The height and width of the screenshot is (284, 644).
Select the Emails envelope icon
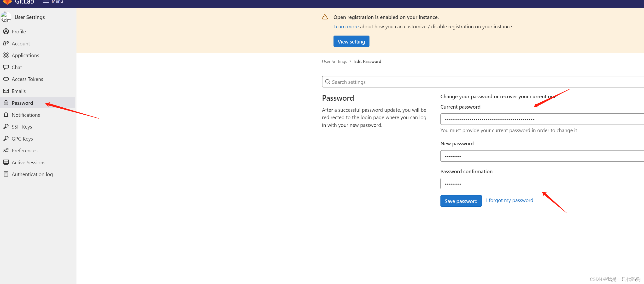coord(6,91)
